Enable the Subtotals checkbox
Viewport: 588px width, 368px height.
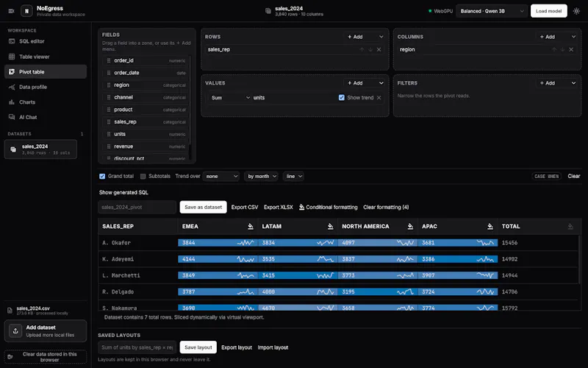click(x=143, y=176)
